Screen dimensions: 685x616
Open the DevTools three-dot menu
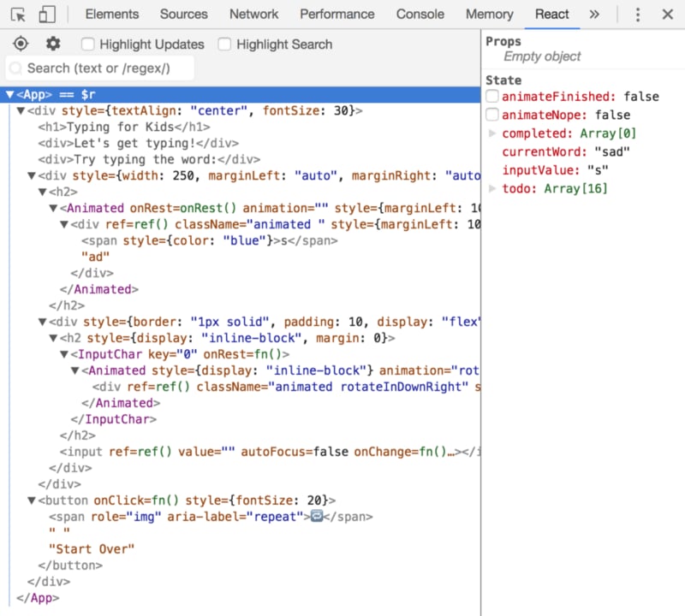pyautogui.click(x=638, y=15)
